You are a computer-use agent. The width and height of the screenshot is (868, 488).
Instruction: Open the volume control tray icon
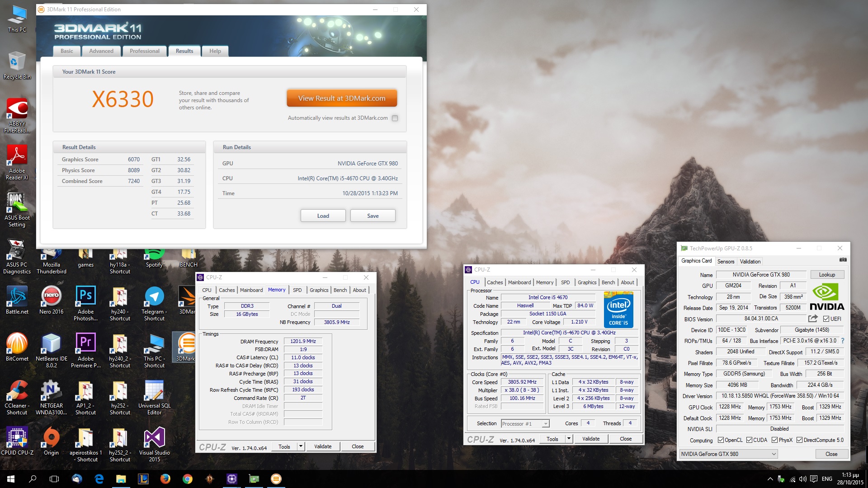click(x=803, y=479)
